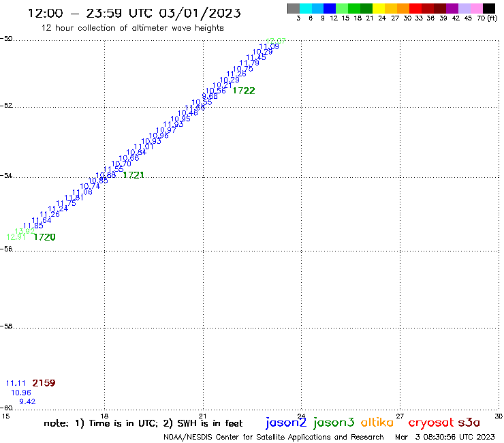Click the 11.45 wave height value

(256, 57)
